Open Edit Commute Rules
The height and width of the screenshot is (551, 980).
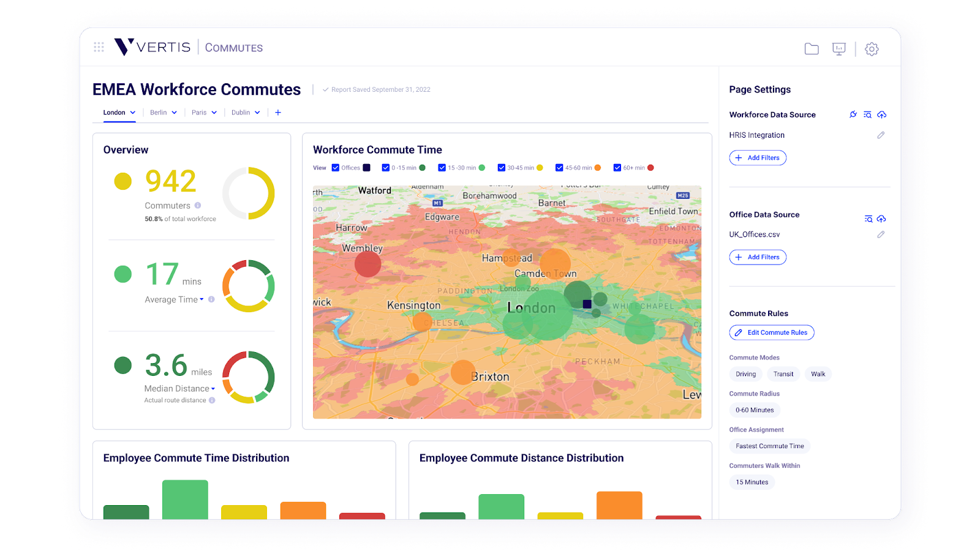tap(771, 332)
